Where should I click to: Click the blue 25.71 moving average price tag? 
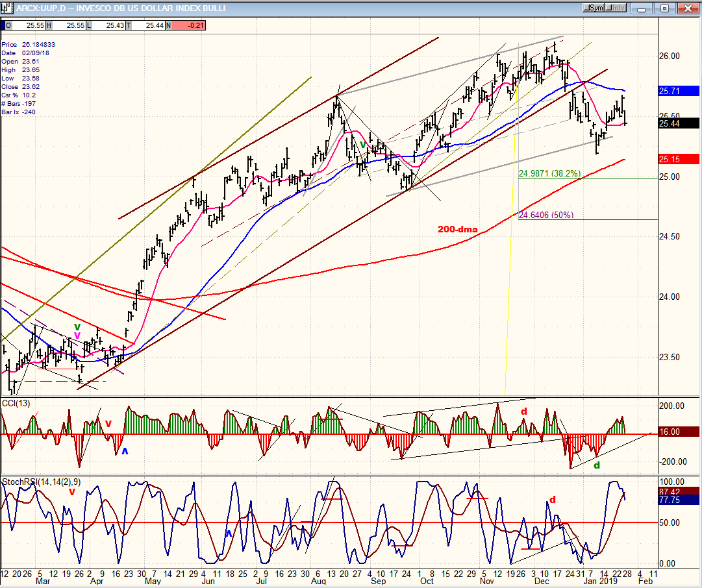coord(679,92)
